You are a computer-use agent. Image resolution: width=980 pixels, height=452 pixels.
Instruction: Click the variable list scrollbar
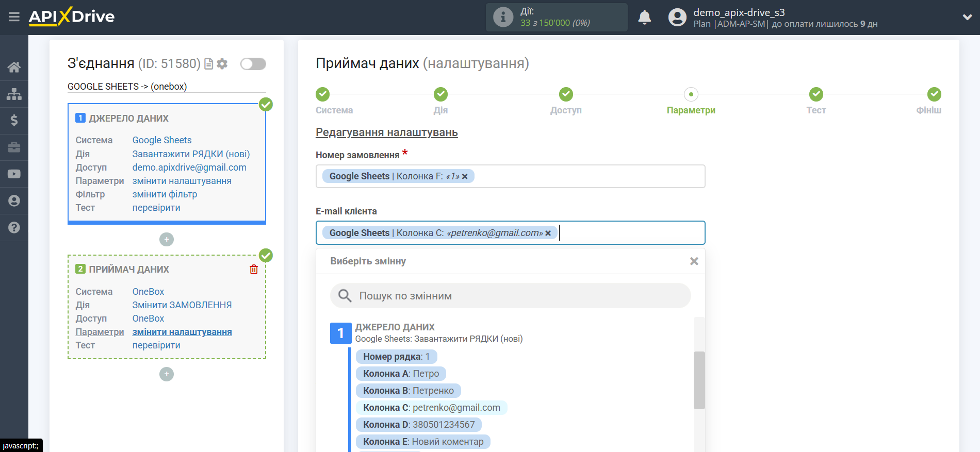[699, 380]
